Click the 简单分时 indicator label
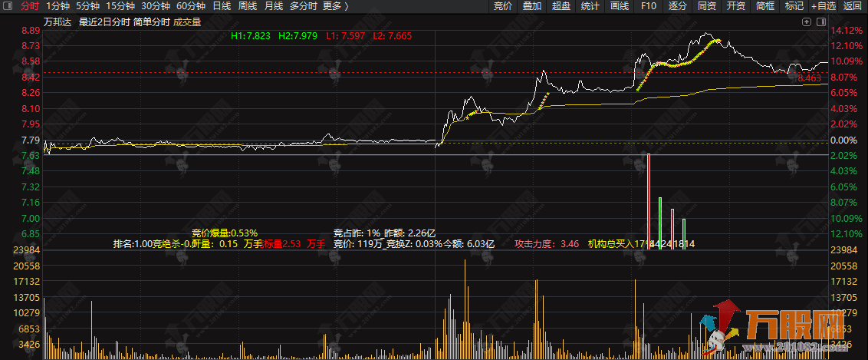 click(x=151, y=23)
